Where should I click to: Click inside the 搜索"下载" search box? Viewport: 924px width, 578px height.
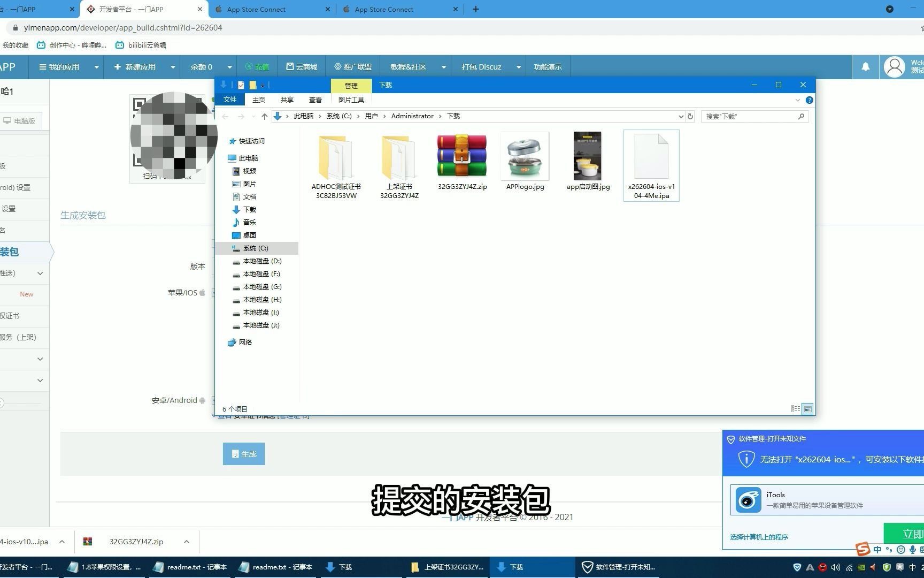pos(749,116)
